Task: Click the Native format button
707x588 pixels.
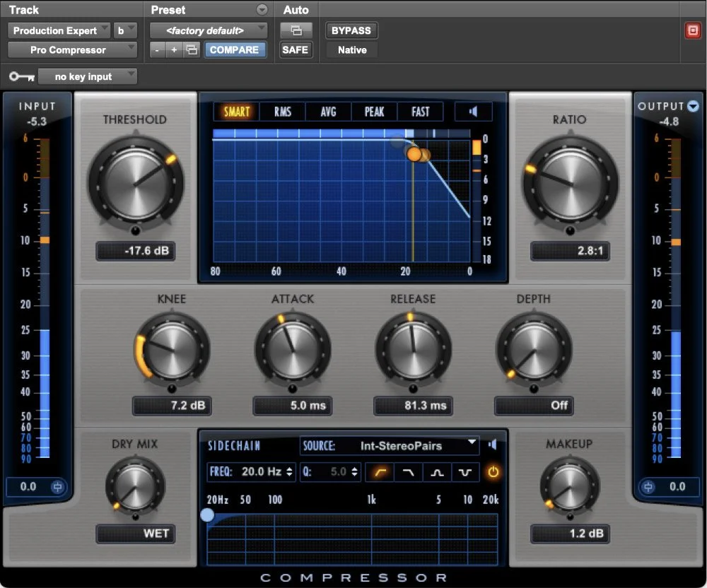Action: tap(352, 49)
